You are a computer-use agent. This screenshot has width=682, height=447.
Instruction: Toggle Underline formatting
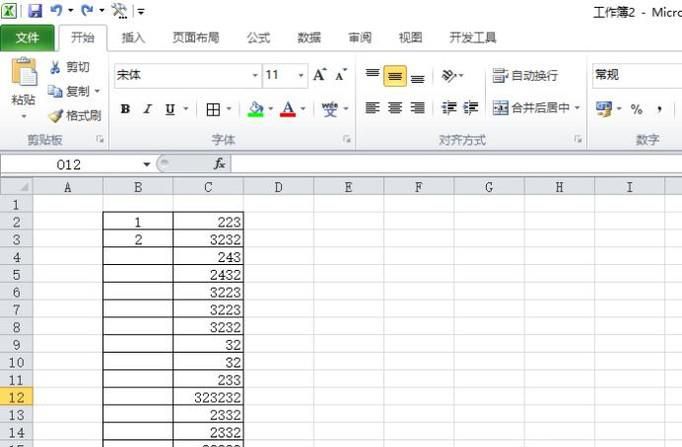(x=170, y=109)
